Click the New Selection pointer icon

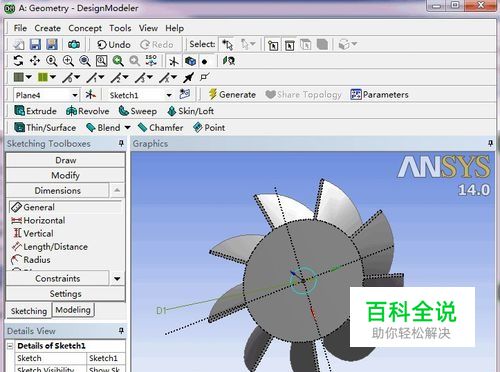[228, 44]
